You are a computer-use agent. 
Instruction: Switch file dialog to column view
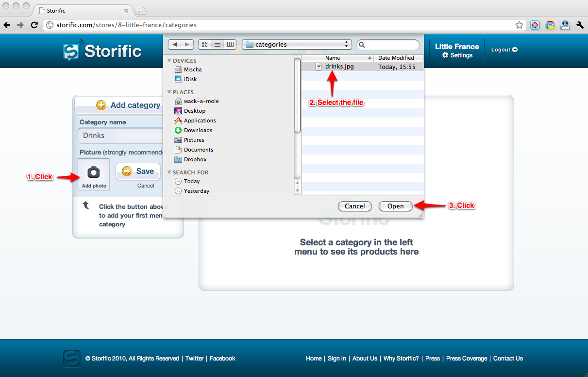230,44
